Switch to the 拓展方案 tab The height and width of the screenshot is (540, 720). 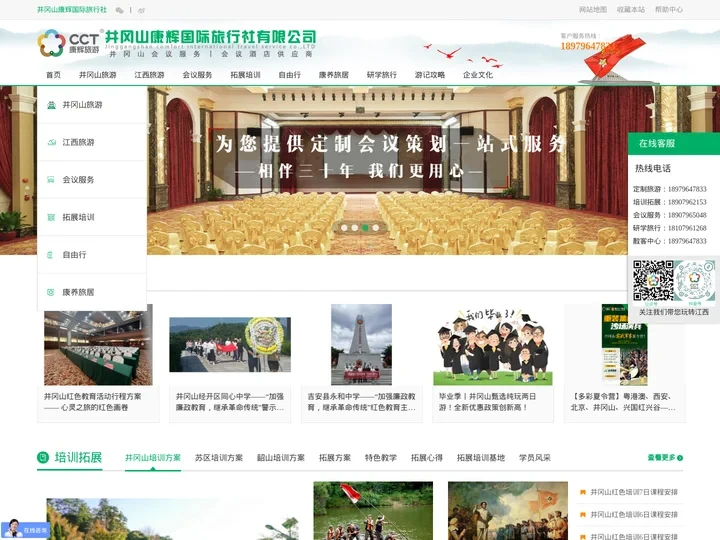(335, 458)
